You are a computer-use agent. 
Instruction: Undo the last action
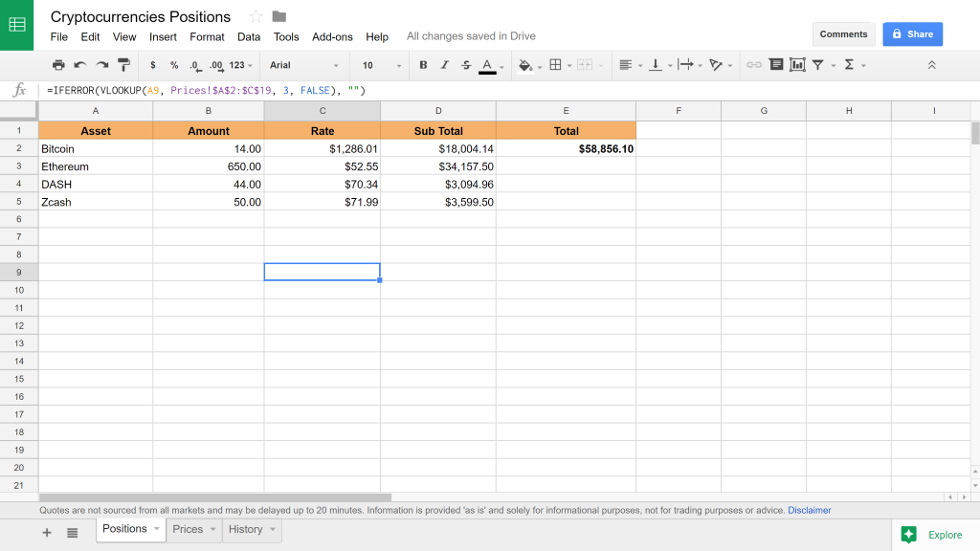[x=80, y=65]
